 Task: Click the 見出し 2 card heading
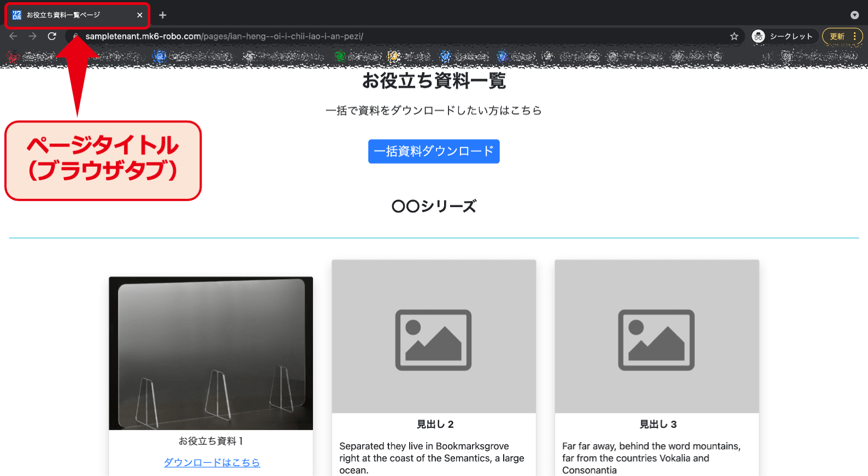[435, 424]
